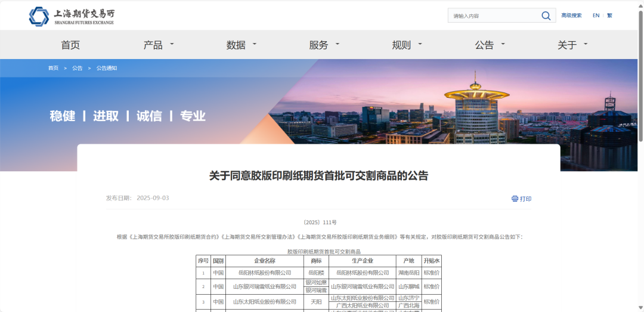644x312 pixels.
Task: Expand dropdown arrow next to 数据
Action: click(x=255, y=44)
